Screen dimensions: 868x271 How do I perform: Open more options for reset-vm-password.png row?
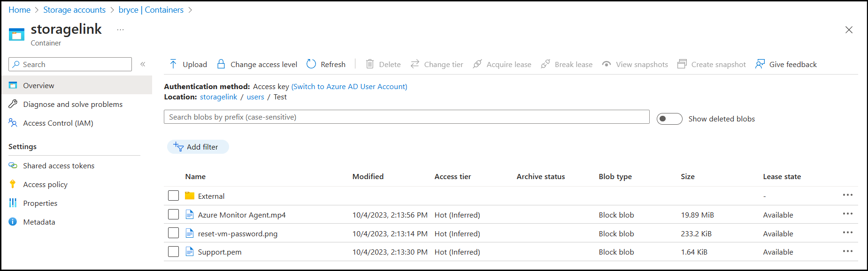(847, 233)
